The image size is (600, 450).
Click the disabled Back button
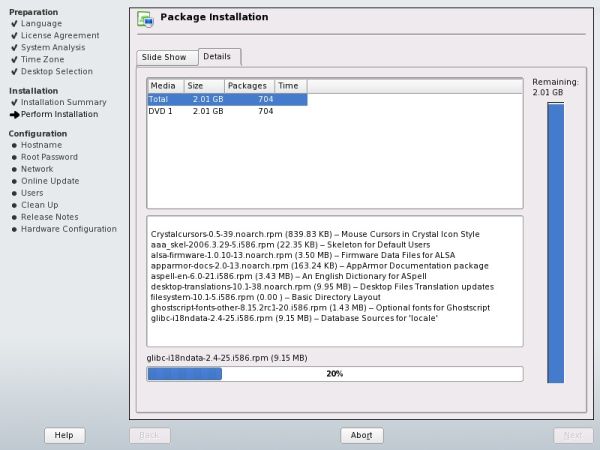tap(150, 435)
